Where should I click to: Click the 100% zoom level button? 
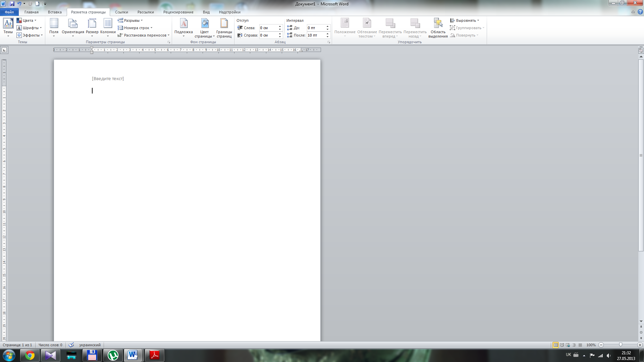(x=591, y=345)
